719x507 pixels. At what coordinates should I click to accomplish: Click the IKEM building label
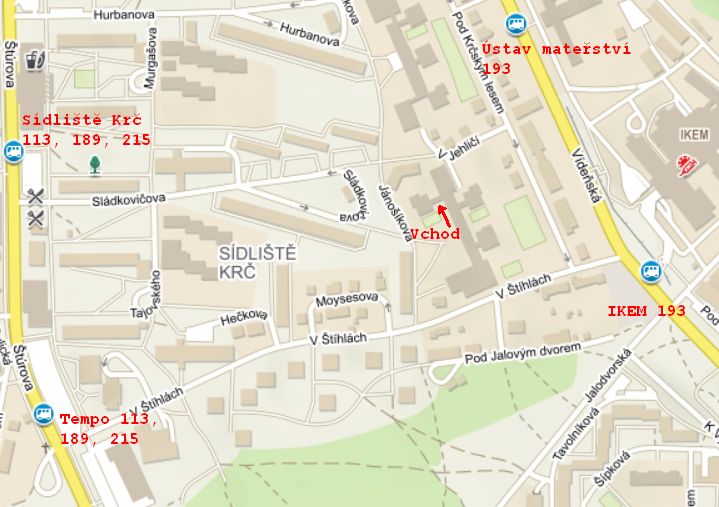(x=694, y=135)
